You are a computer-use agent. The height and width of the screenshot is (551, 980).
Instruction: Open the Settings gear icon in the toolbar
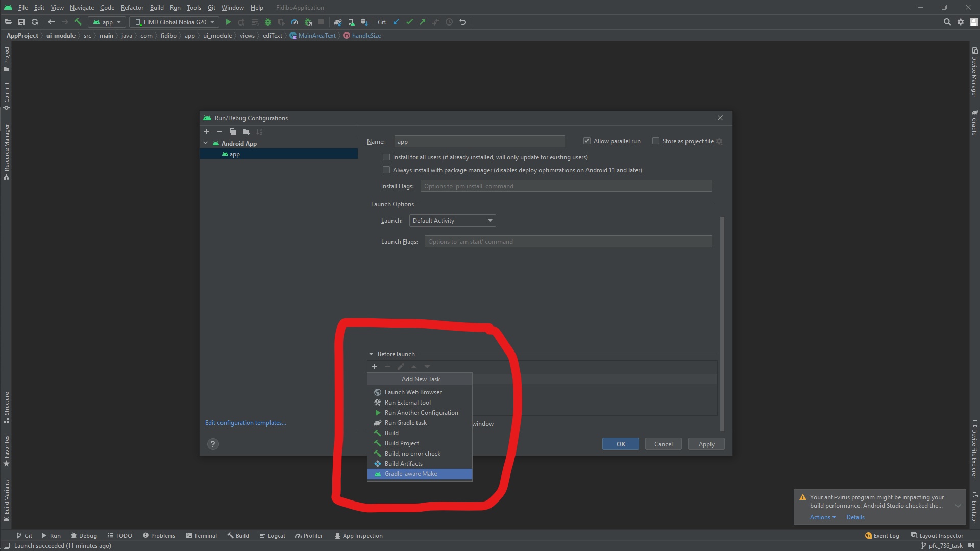(x=961, y=22)
